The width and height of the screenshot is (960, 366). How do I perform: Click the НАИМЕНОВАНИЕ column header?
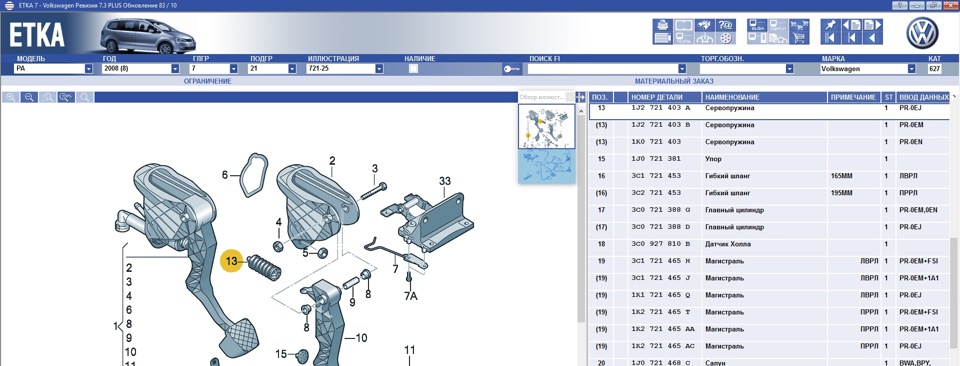[x=765, y=97]
